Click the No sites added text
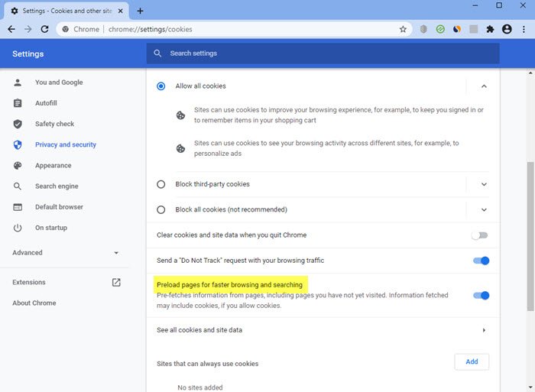This screenshot has height=392, width=535. (200, 387)
